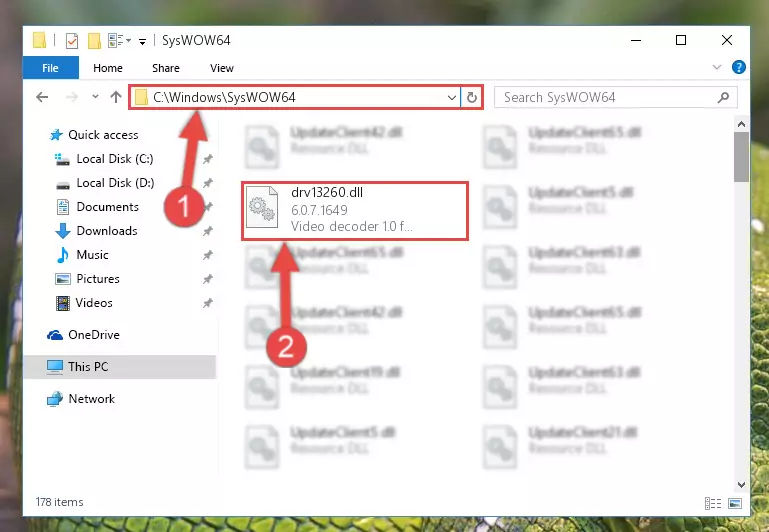Switch to details view layout icon
Image resolution: width=769 pixels, height=532 pixels.
pyautogui.click(x=713, y=503)
